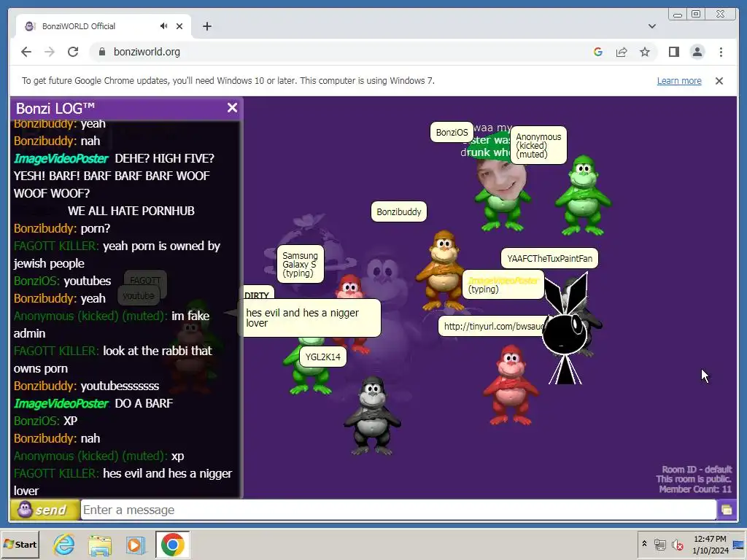The width and height of the screenshot is (747, 560).
Task: Close the Bonzi LOG panel
Action: coord(232,108)
